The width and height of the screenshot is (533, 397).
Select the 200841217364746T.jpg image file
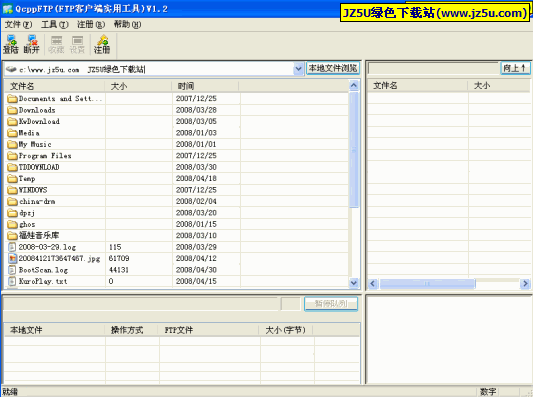54,259
